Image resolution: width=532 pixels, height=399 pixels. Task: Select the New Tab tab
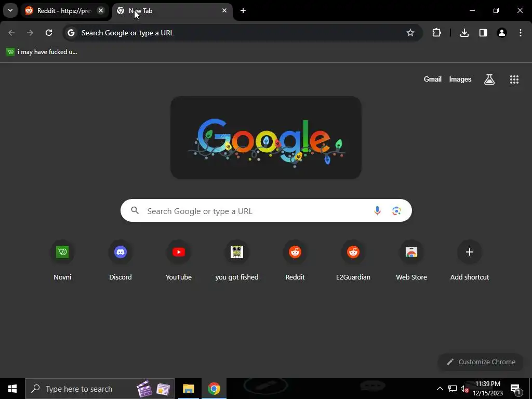click(172, 10)
